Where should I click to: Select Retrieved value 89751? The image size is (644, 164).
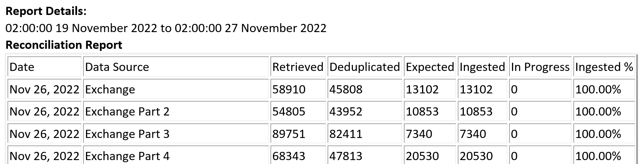tap(289, 134)
